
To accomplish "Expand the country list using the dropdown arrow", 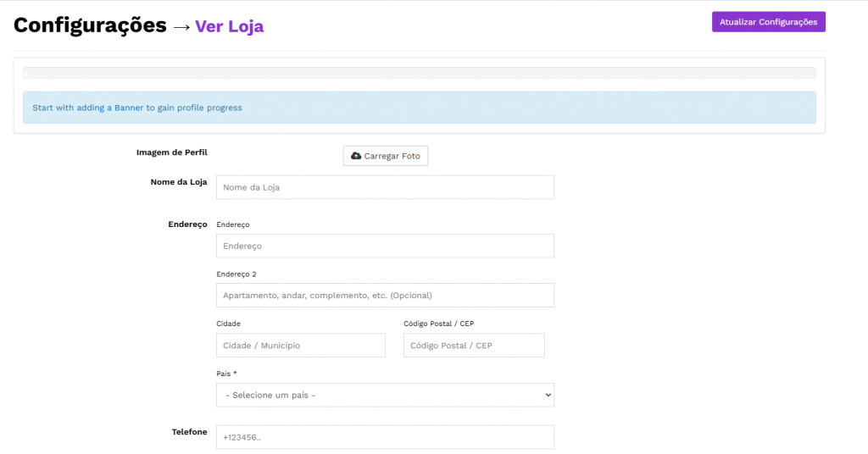I will point(547,395).
